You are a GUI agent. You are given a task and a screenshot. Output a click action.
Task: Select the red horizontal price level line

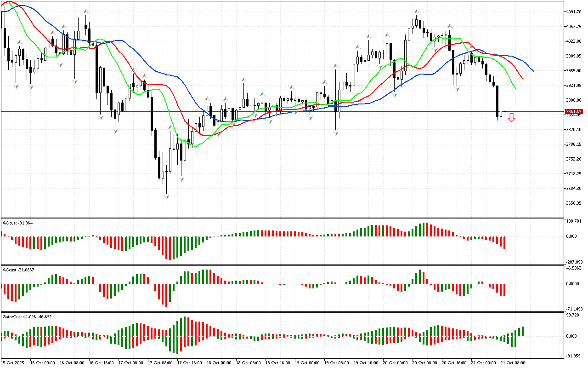click(276, 112)
